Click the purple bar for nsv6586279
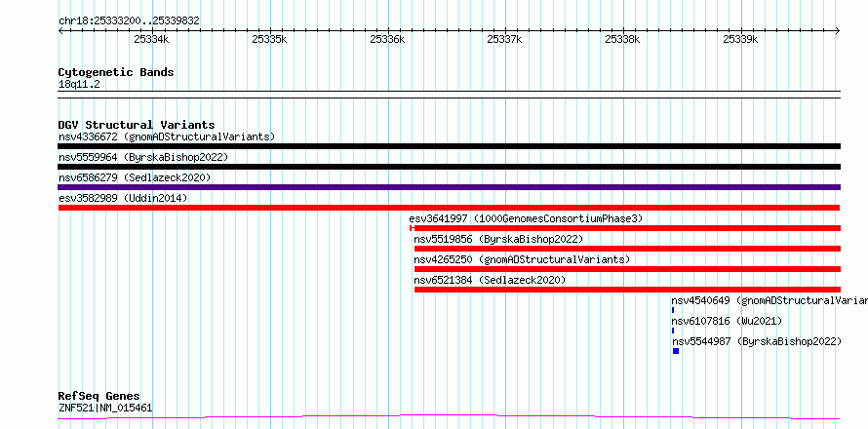868x429 pixels. [x=449, y=187]
